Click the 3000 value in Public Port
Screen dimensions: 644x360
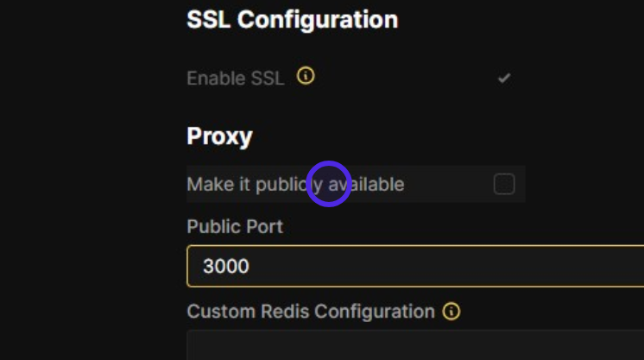point(225,266)
